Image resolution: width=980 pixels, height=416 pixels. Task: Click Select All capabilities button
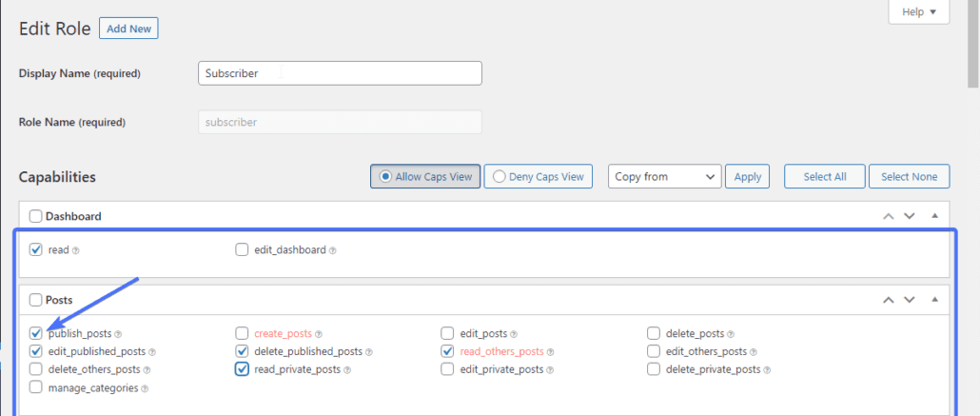(825, 176)
